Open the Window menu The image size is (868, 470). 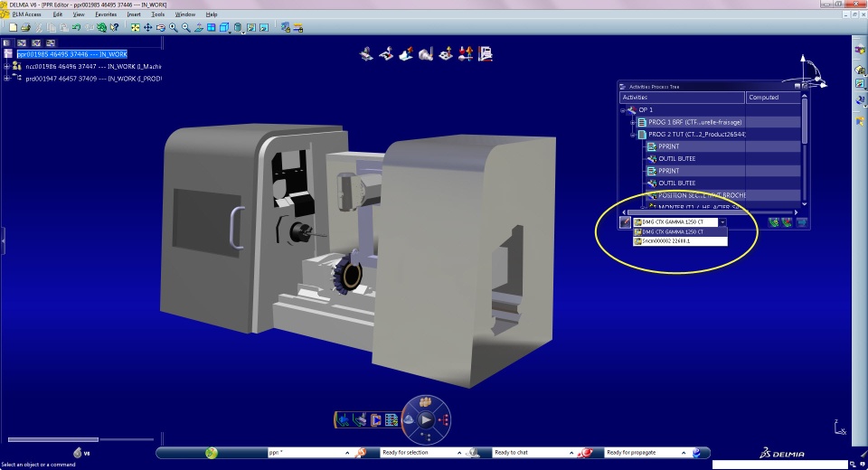click(x=184, y=14)
